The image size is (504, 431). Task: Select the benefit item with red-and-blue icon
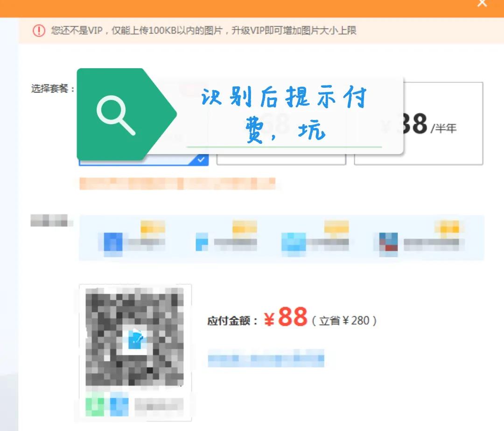coord(419,238)
